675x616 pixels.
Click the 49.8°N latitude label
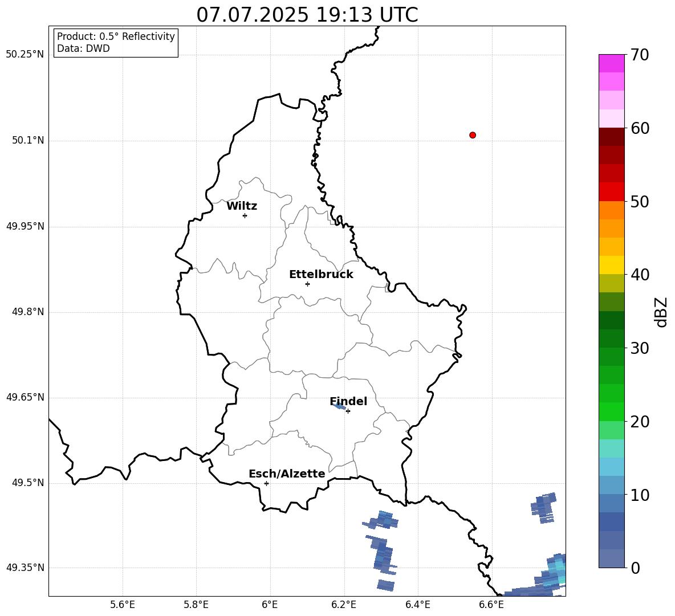pyautogui.click(x=28, y=312)
